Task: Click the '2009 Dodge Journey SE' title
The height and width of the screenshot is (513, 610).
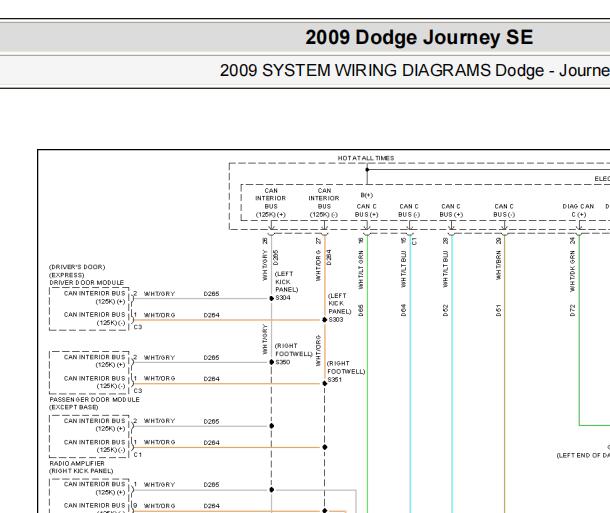Action: pos(419,38)
